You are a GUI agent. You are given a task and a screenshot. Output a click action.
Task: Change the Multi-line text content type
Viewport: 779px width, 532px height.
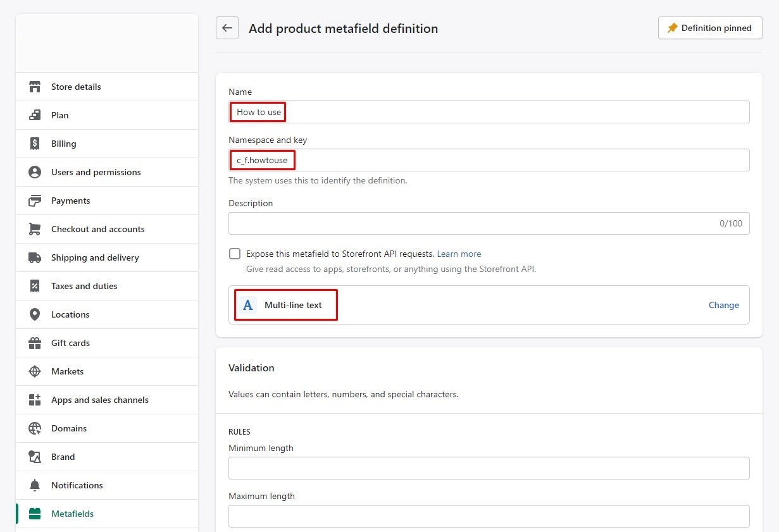[723, 305]
